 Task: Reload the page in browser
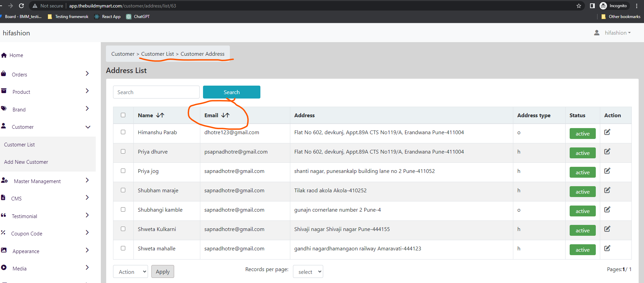click(21, 6)
